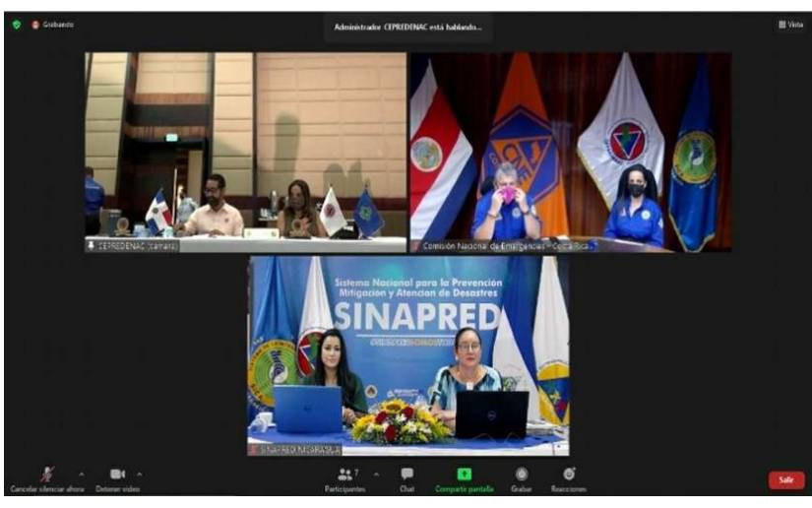The height and width of the screenshot is (508, 812).
Task: Click the Grabar record icon
Action: click(x=522, y=476)
